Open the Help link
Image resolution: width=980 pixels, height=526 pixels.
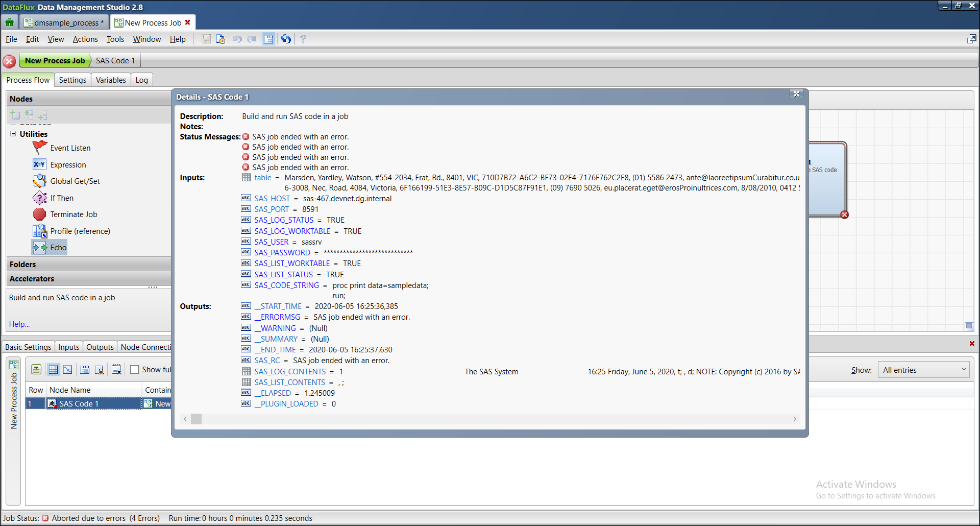coord(19,324)
